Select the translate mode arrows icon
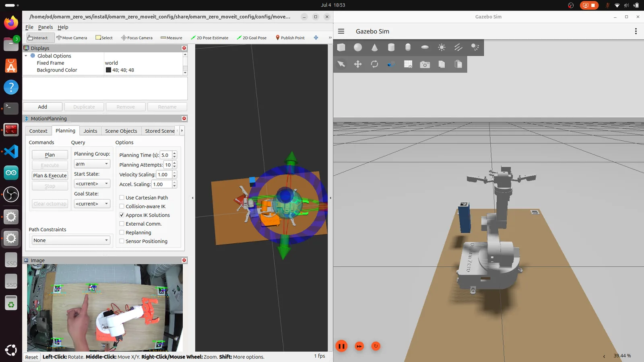The height and width of the screenshot is (362, 644). (x=358, y=64)
